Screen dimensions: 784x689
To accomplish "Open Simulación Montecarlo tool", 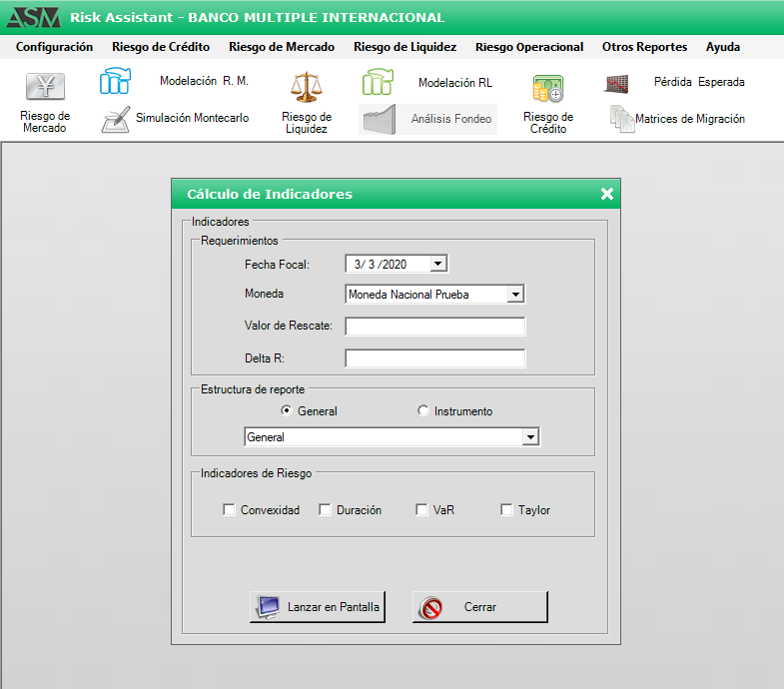I will 116,119.
